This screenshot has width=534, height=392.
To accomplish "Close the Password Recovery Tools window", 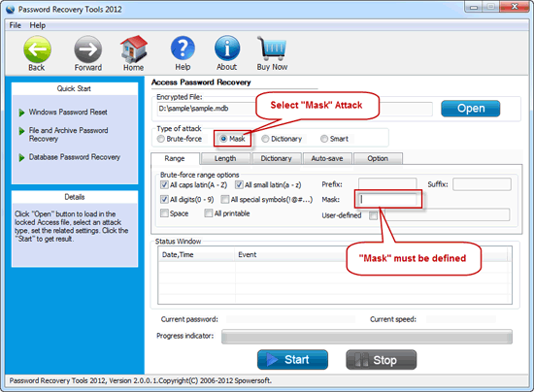I will click(515, 7).
